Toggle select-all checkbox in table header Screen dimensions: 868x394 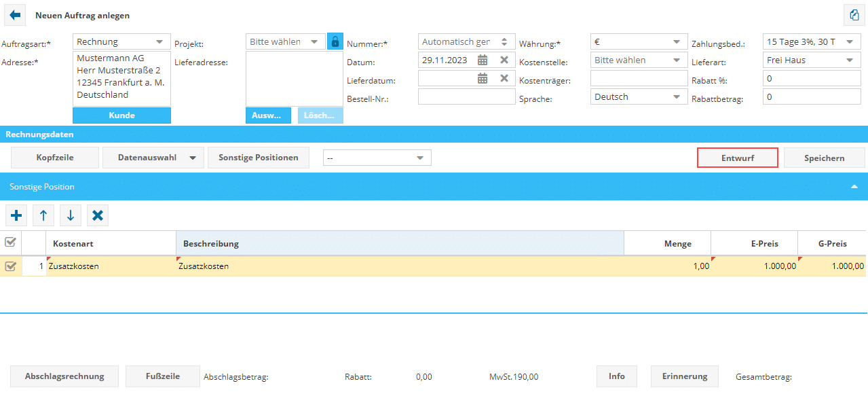pyautogui.click(x=10, y=243)
